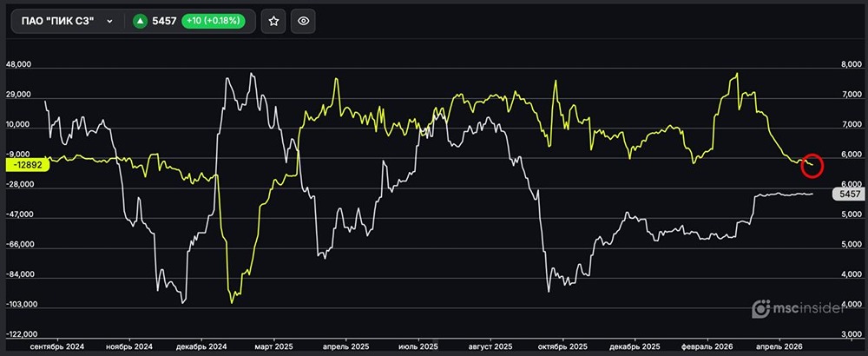Click the апрель 2026 date label
Screen dimensions: 868x356
[x=780, y=346]
